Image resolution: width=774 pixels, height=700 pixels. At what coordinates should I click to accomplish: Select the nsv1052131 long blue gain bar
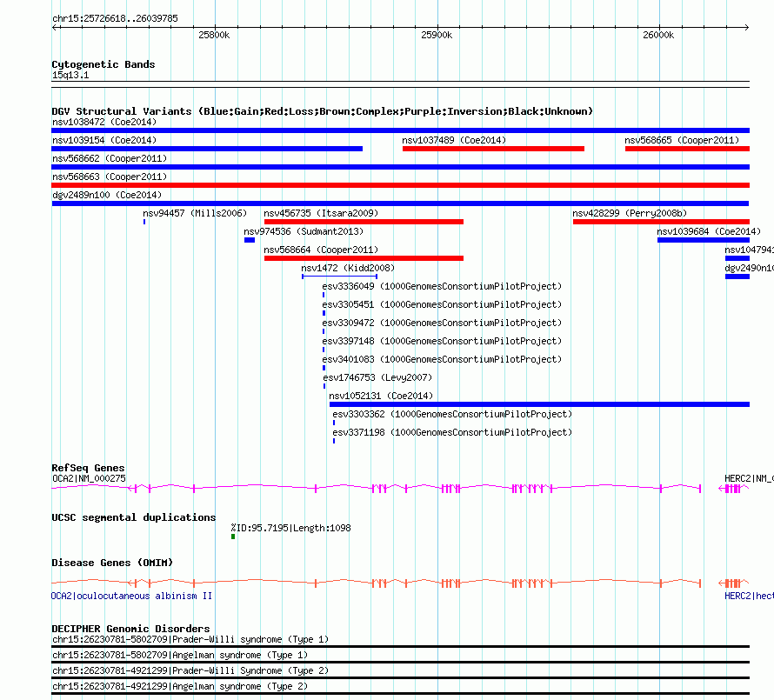click(x=539, y=404)
